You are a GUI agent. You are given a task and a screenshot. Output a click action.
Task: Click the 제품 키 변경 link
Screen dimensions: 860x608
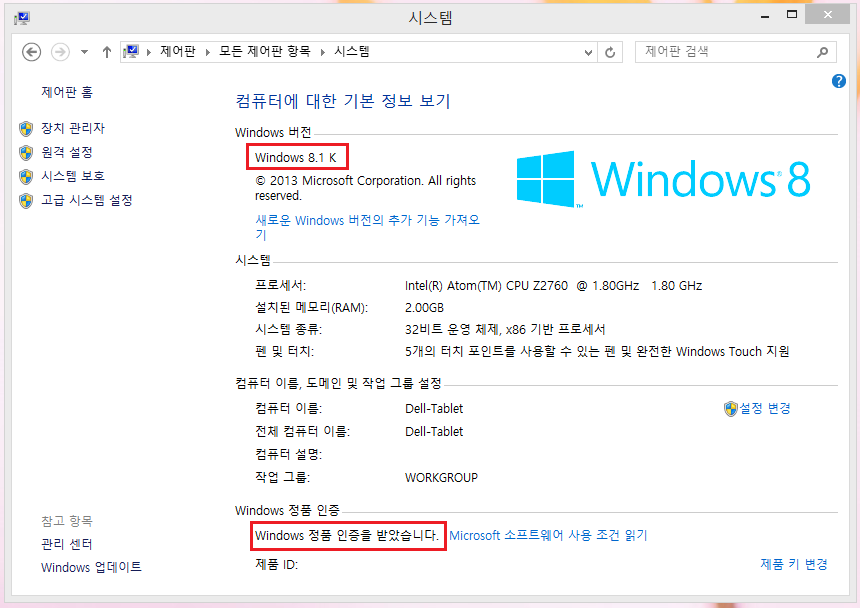(794, 564)
